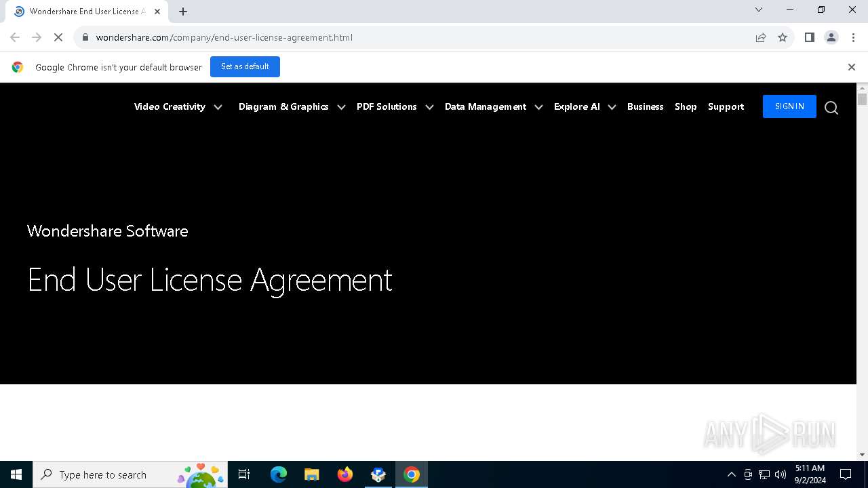Open the Support link
The height and width of the screenshot is (488, 868).
coord(726,106)
